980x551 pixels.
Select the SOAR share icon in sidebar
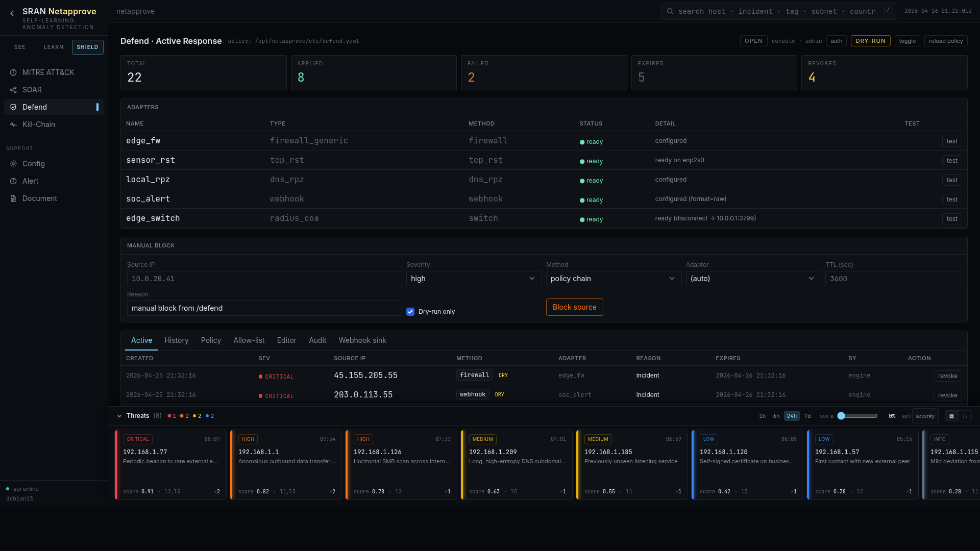pos(13,90)
